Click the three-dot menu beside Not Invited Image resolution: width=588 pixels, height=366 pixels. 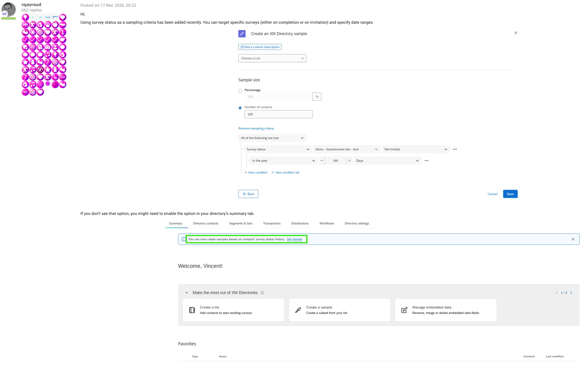[x=455, y=149]
